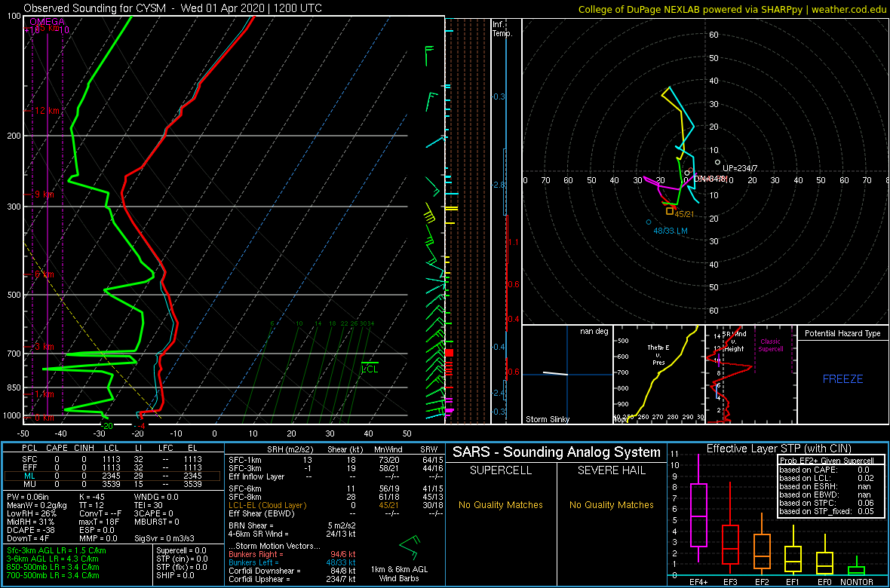
Task: Click the 'SUPERCELL' column header
Action: click(x=501, y=470)
